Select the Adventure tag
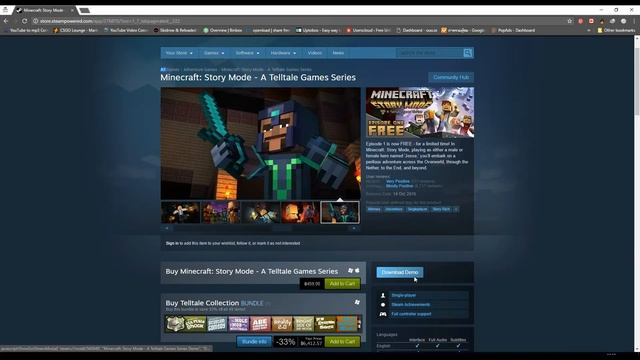The height and width of the screenshot is (360, 640). pos(394,209)
